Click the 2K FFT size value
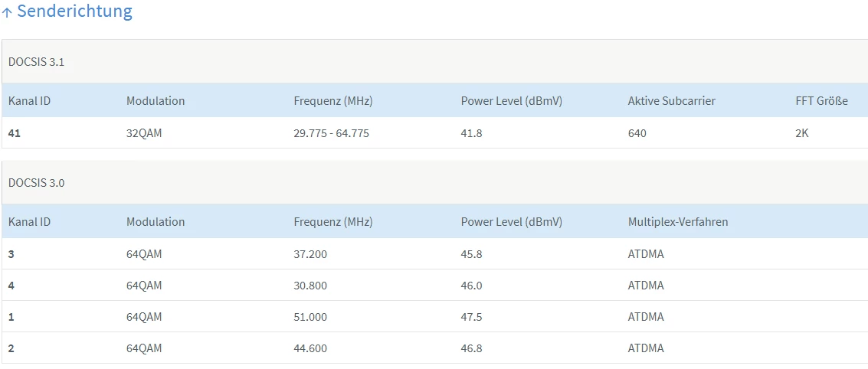 tap(801, 133)
